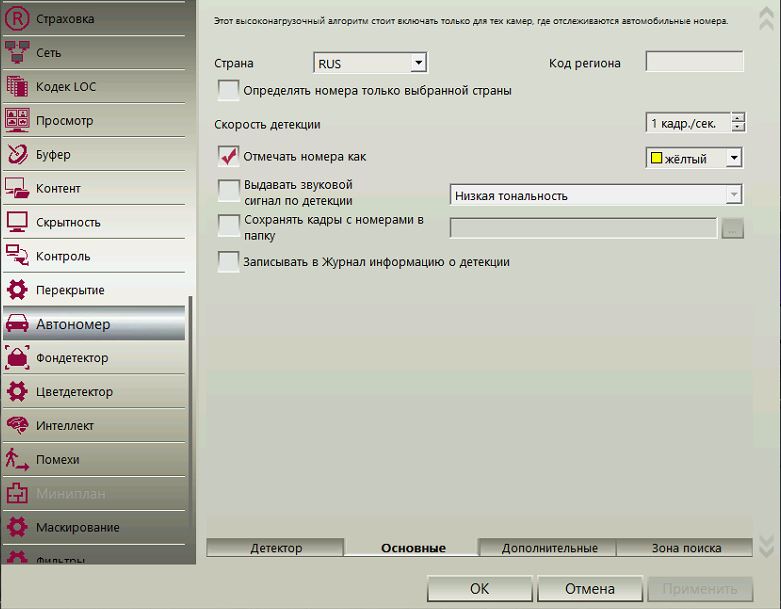This screenshot has height=609, width=781.
Task: Open the Зона поиска tab
Action: coord(686,548)
